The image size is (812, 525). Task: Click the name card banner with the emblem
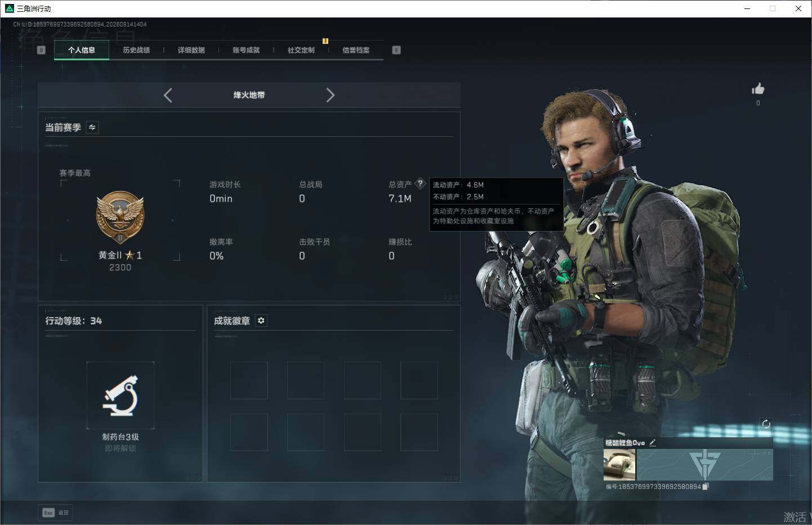click(704, 465)
